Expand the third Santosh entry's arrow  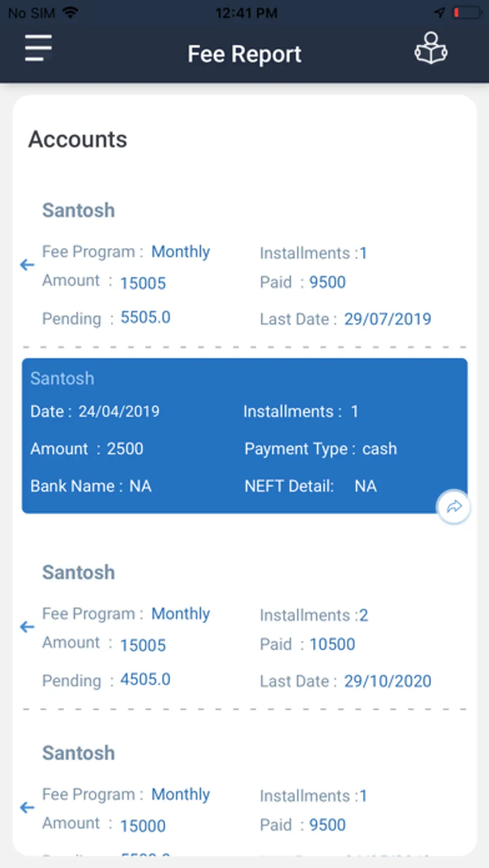point(27,808)
